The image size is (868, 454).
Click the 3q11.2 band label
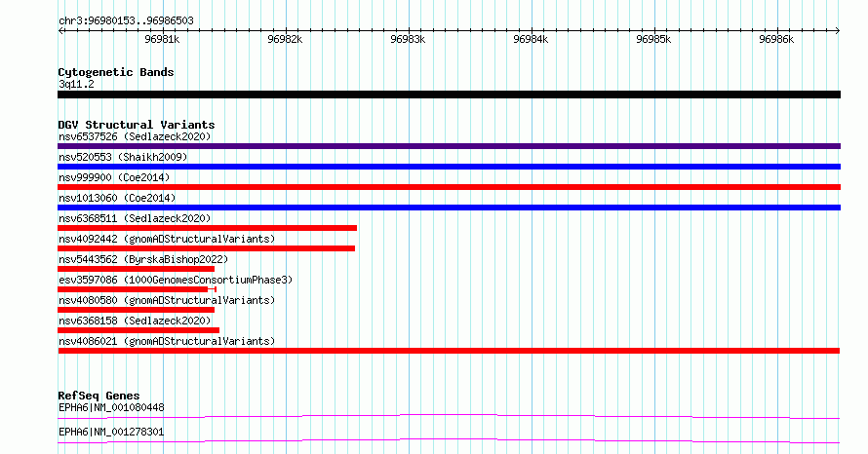pos(76,84)
